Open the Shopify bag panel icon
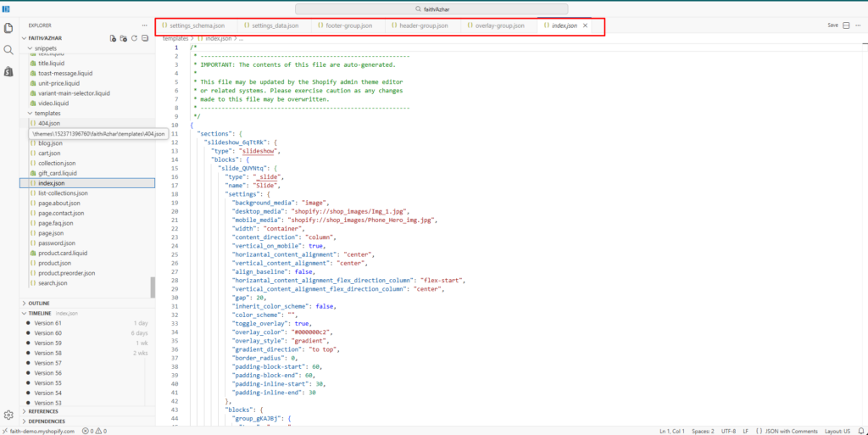Screen dimensions: 868x435 pyautogui.click(x=8, y=71)
